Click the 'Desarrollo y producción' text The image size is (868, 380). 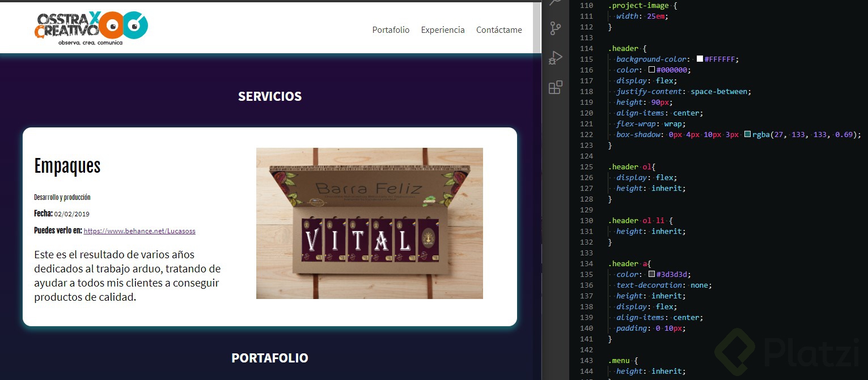click(x=62, y=198)
